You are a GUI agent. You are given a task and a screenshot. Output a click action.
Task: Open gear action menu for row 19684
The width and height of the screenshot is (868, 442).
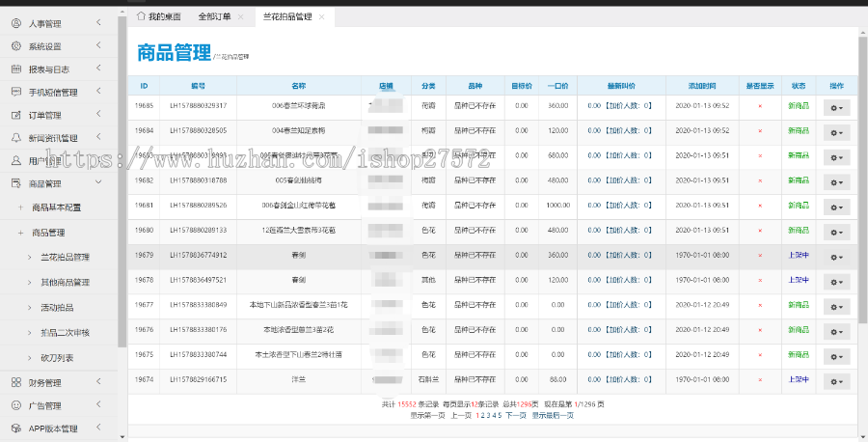click(836, 133)
